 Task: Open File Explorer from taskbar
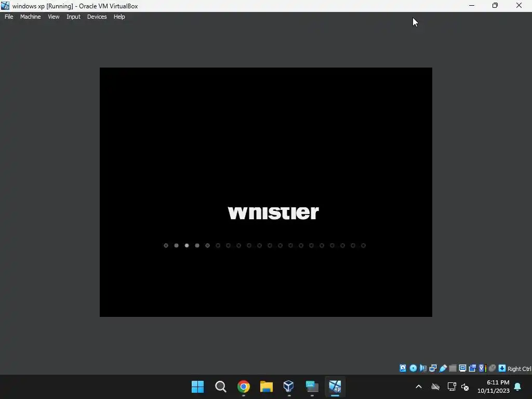[267, 387]
